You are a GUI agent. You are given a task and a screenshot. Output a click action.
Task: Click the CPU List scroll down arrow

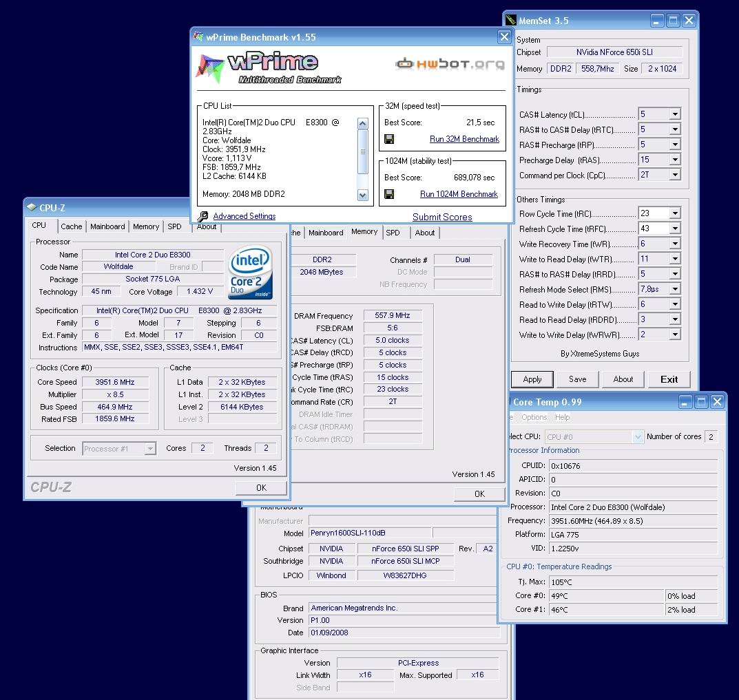click(362, 195)
